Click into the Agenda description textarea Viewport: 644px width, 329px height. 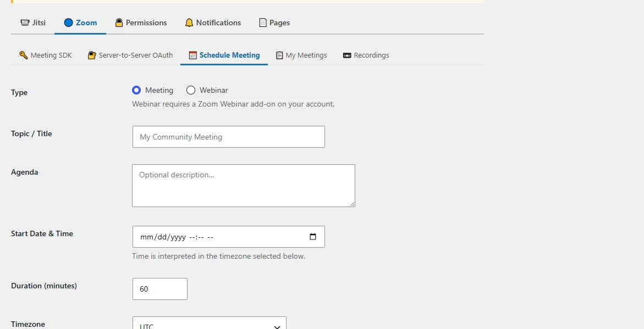coord(244,186)
